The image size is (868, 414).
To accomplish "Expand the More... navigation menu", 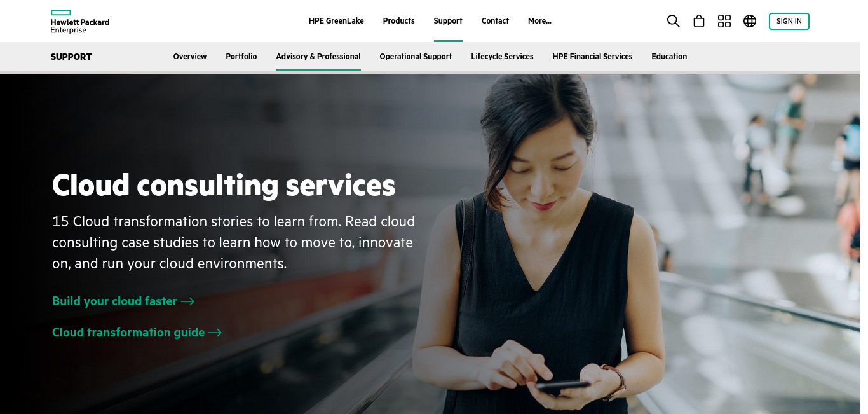I will coord(539,21).
